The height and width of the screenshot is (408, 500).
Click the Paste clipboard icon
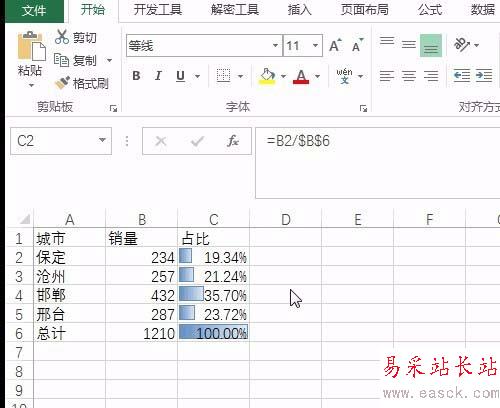pos(31,46)
